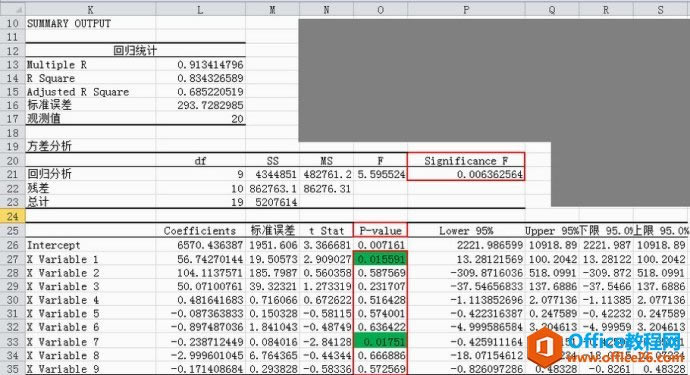
Task: Select column header M
Action: (272, 9)
